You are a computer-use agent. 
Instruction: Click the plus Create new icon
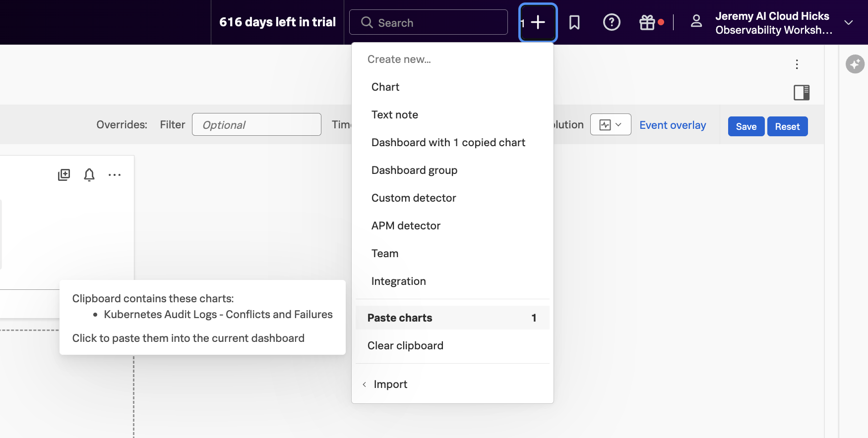pos(538,23)
